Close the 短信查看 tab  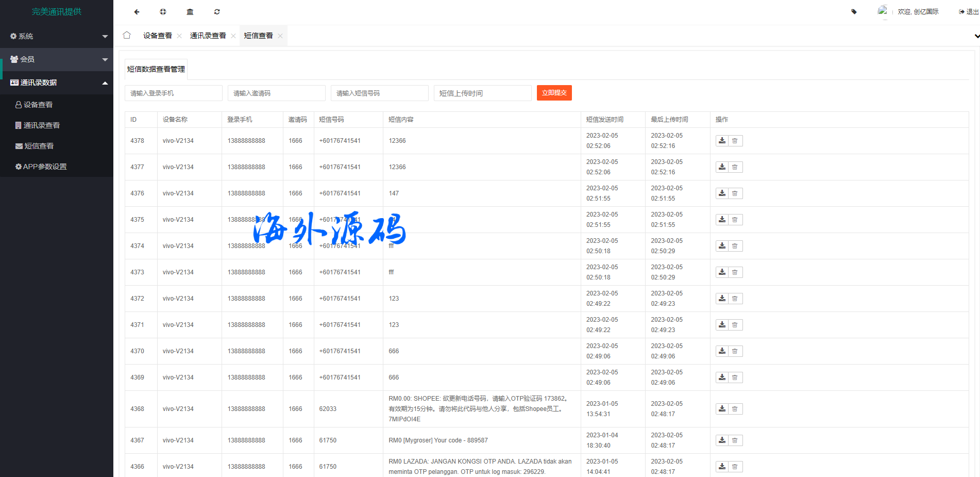(280, 36)
